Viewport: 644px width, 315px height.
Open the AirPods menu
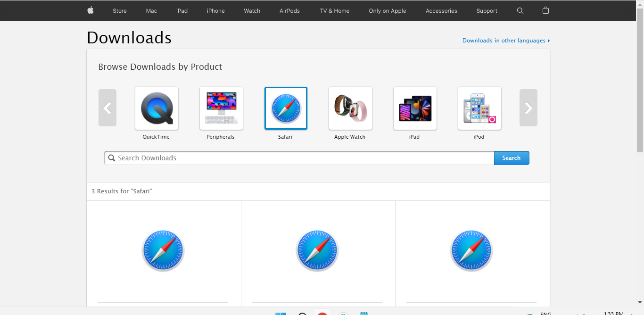pos(289,11)
